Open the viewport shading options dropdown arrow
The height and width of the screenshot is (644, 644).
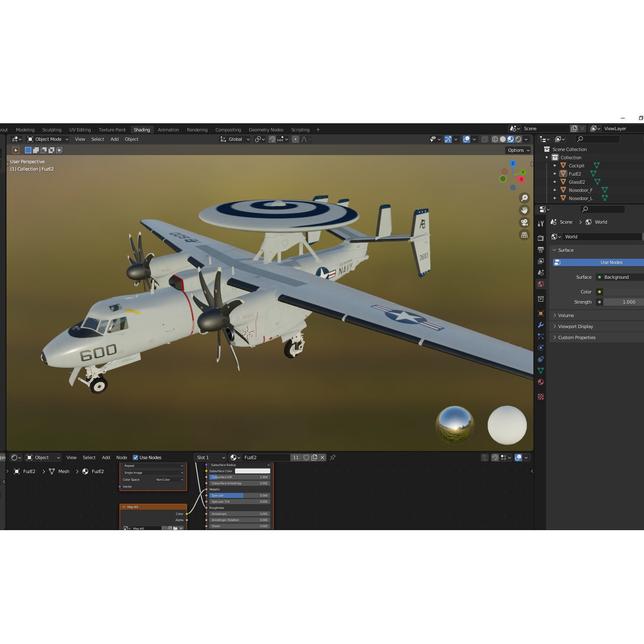[526, 139]
